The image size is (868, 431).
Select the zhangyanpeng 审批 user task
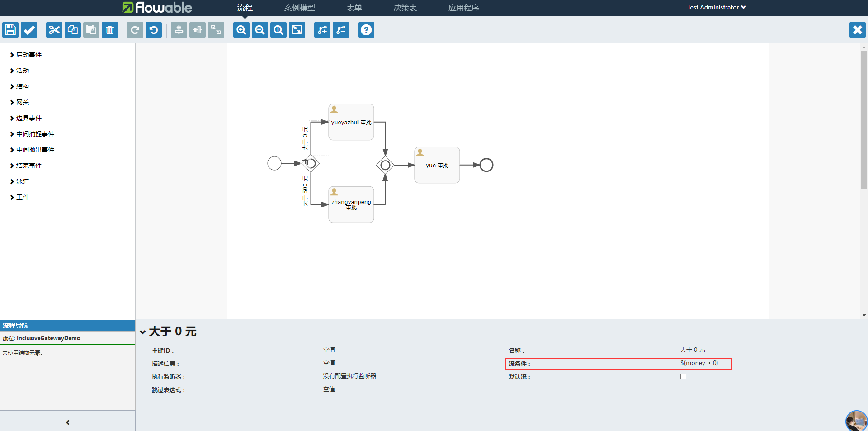pyautogui.click(x=351, y=204)
